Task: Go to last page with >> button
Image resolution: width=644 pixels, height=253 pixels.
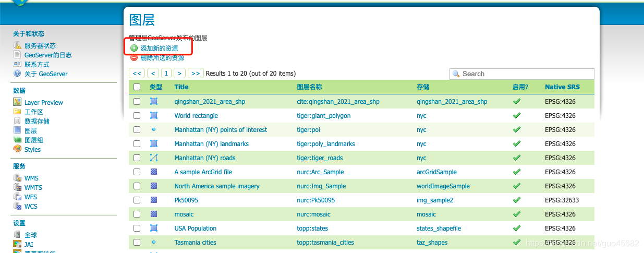Action: coord(196,74)
